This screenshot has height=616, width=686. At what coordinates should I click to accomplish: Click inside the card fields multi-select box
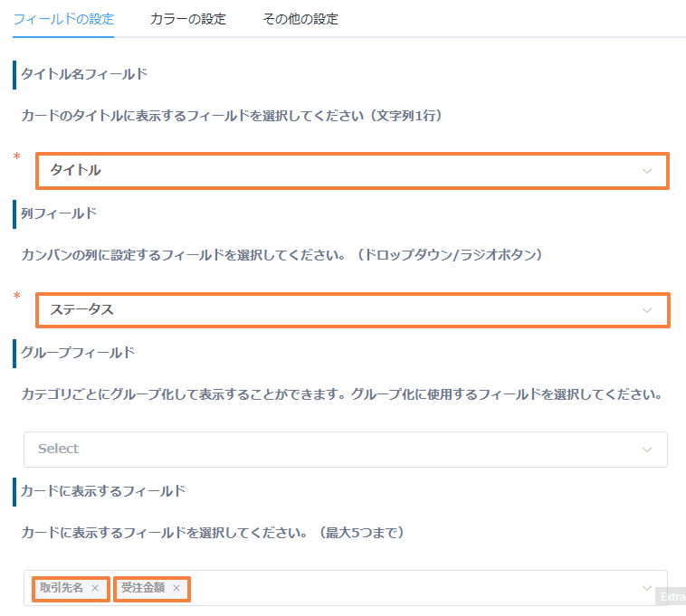[x=346, y=588]
